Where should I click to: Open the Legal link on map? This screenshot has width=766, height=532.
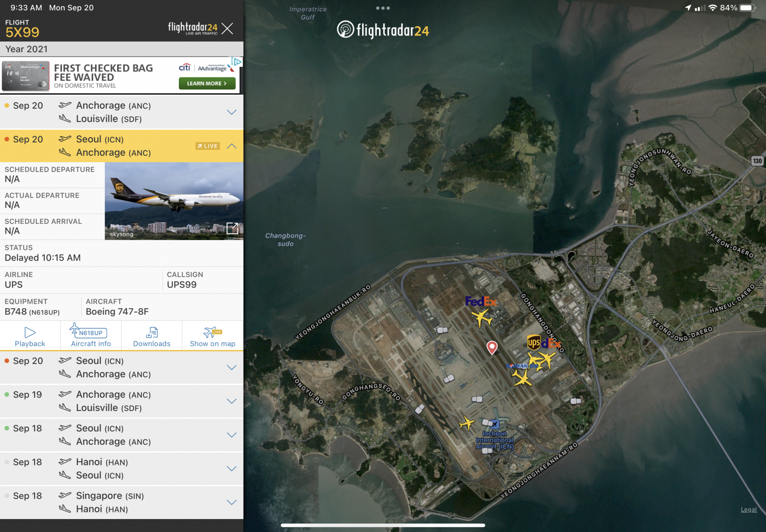click(x=748, y=509)
